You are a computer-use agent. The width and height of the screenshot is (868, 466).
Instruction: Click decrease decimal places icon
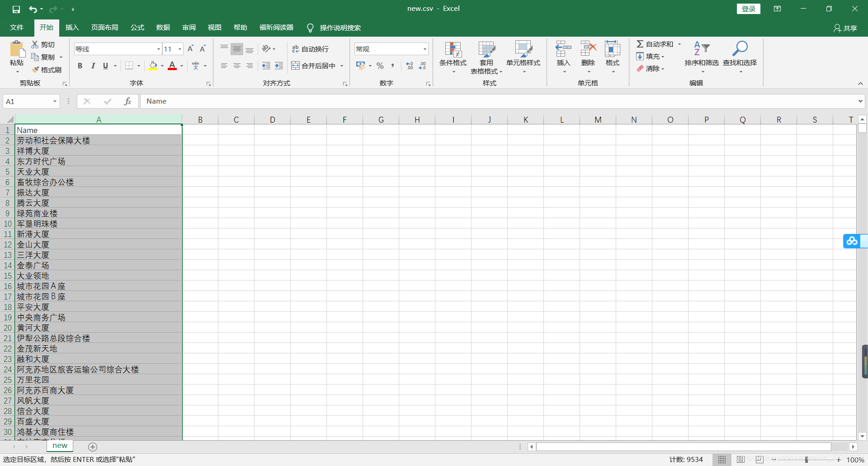[x=422, y=66]
